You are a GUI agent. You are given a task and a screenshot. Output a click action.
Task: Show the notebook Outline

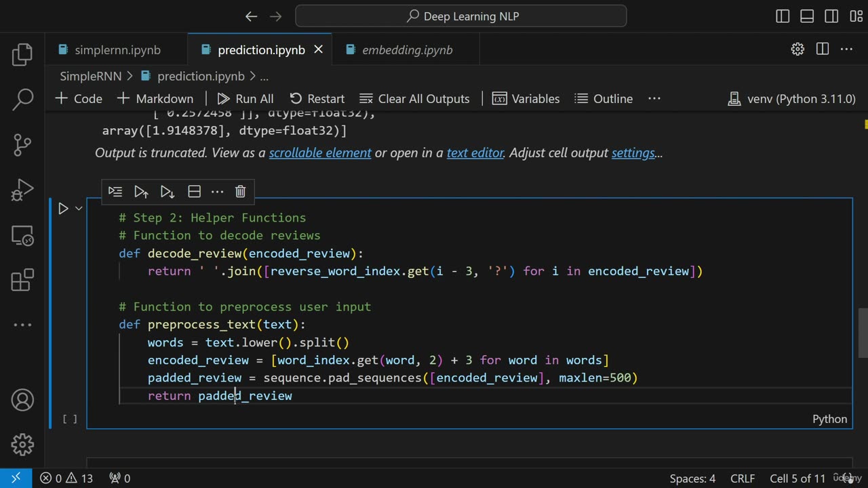pyautogui.click(x=604, y=98)
